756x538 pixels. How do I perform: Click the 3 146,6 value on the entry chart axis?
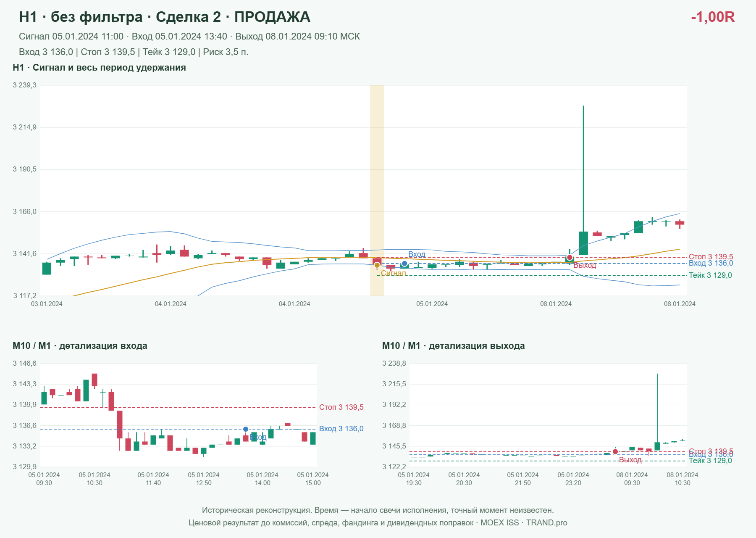25,364
